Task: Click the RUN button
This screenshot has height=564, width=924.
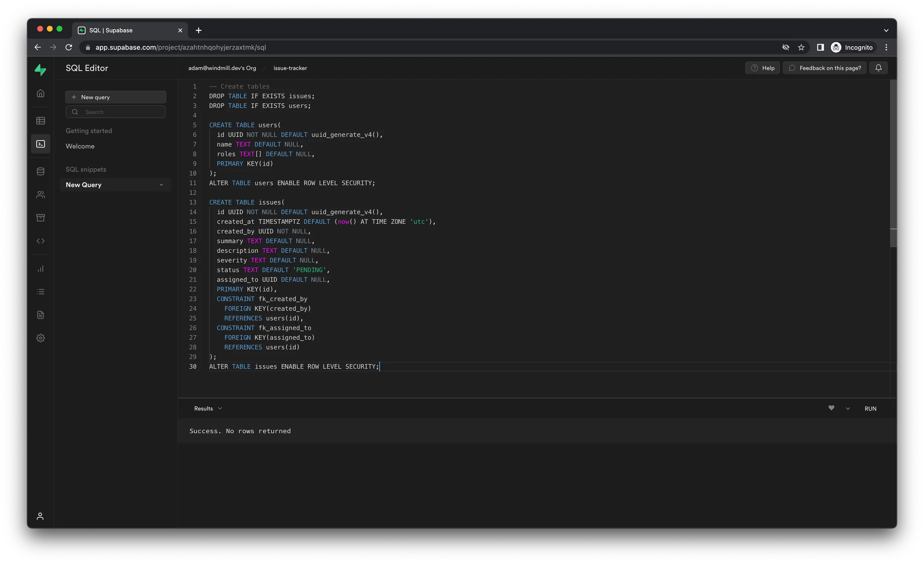Action: click(x=870, y=409)
